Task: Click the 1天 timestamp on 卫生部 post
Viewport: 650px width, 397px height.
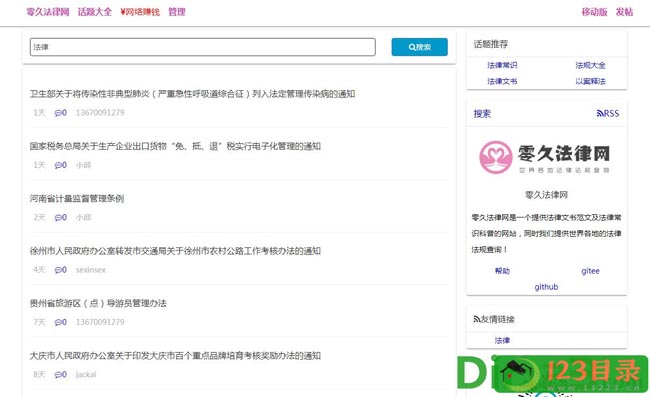Action: coord(39,113)
